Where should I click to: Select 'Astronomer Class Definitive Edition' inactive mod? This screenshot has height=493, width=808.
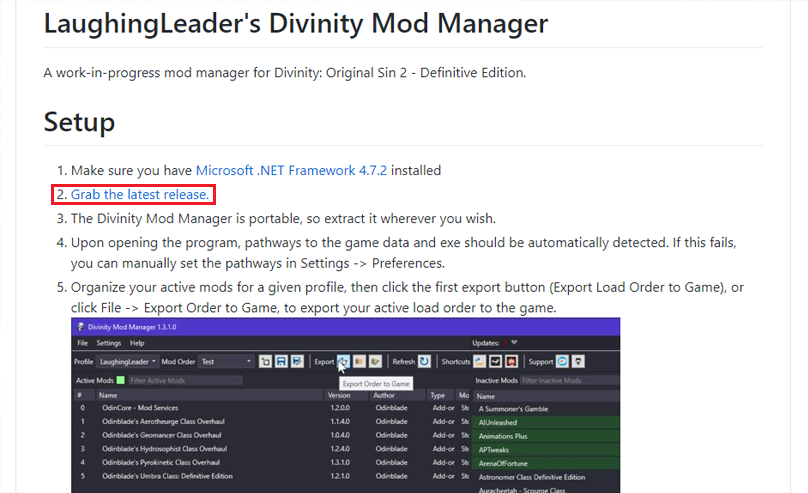[547, 478]
